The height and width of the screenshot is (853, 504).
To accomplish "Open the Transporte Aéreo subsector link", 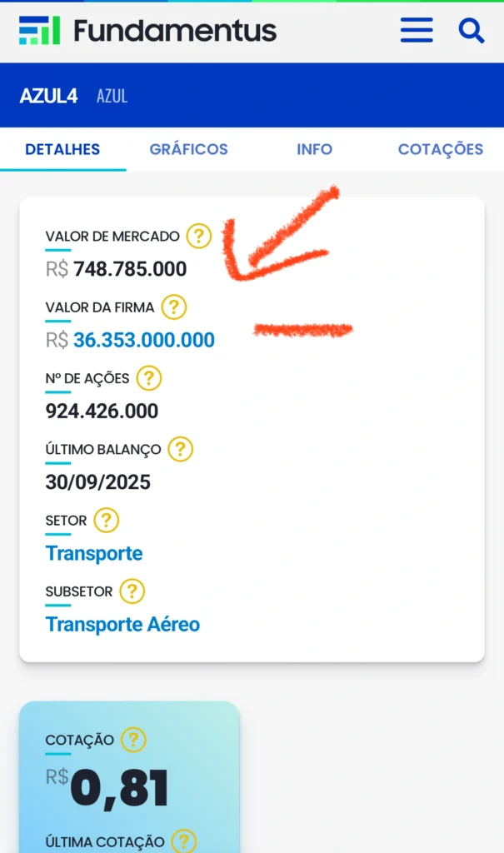I will 122,625.
